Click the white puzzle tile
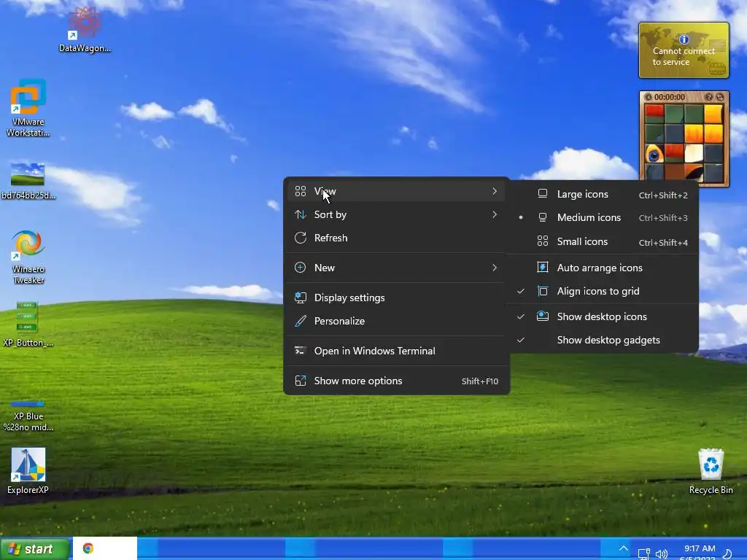Screen dimensions: 747x560 point(694,154)
